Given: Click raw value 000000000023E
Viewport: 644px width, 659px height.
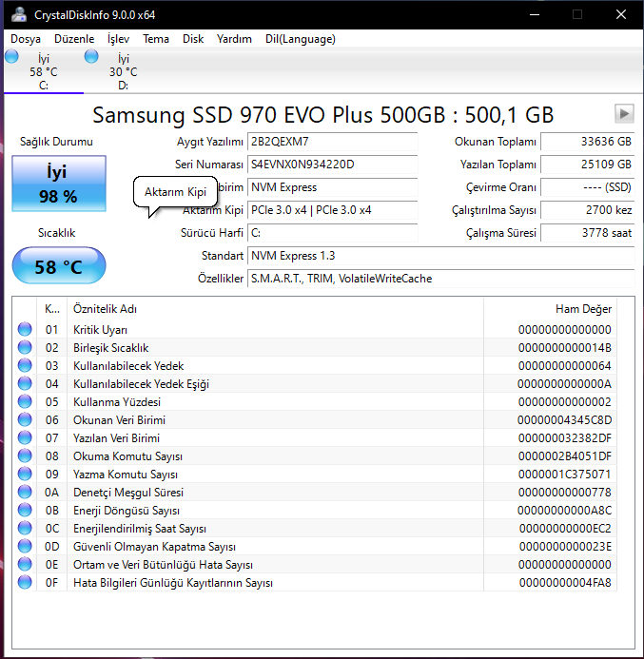Looking at the screenshot, I should point(565,547).
